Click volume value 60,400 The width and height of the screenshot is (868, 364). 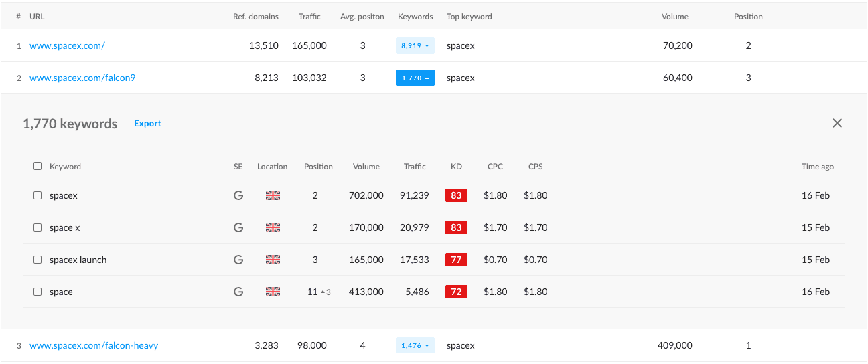point(678,78)
